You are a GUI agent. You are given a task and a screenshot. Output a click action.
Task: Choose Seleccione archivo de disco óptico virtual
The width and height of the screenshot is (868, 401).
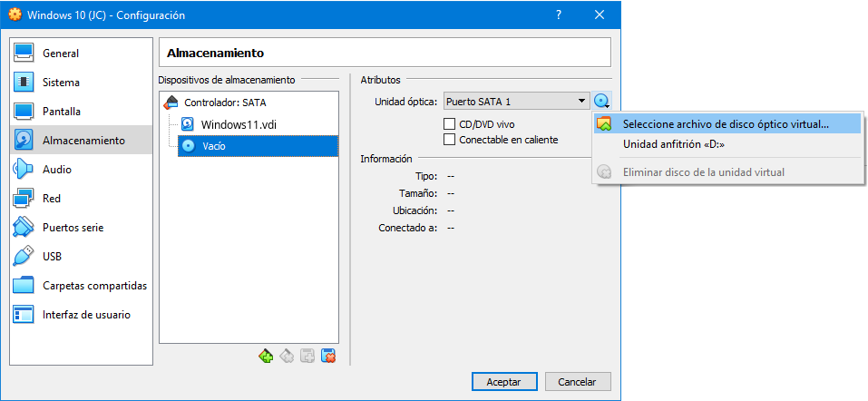[726, 124]
